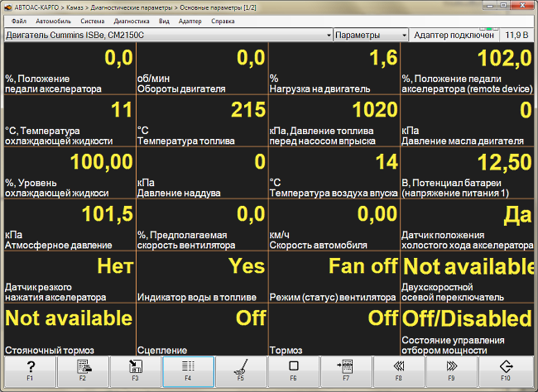Go to next page with F9 arrows
Viewport: 538px width, 392px height.
coord(452,369)
